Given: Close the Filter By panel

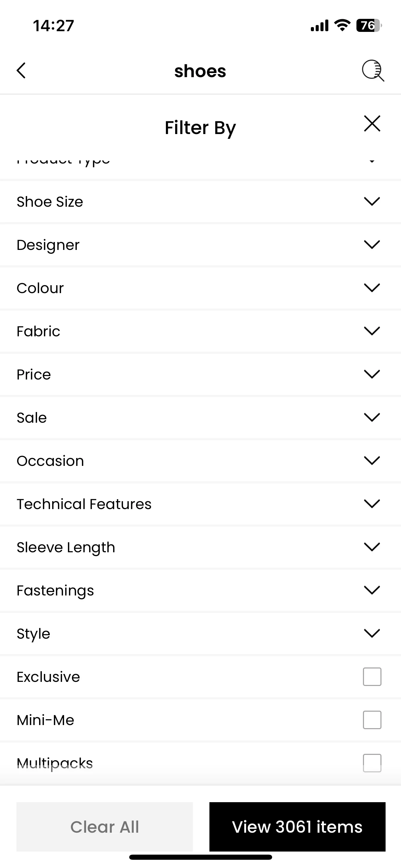Looking at the screenshot, I should tap(372, 123).
